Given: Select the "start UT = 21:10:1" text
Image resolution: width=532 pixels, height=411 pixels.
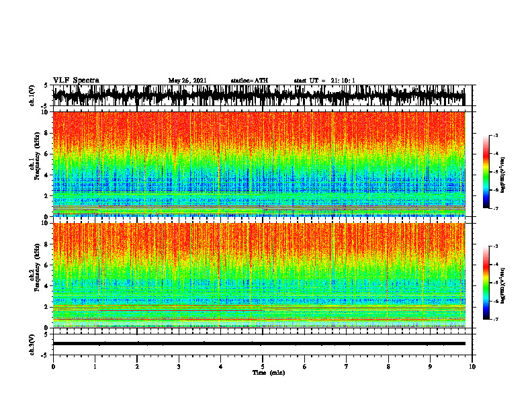Looking at the screenshot, I should tap(324, 81).
